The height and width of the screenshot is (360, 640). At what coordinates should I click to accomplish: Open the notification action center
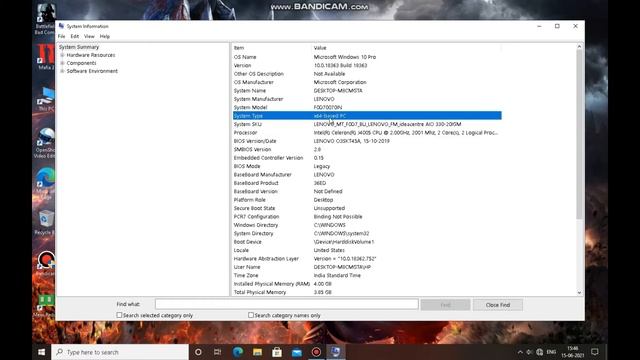(x=595, y=352)
